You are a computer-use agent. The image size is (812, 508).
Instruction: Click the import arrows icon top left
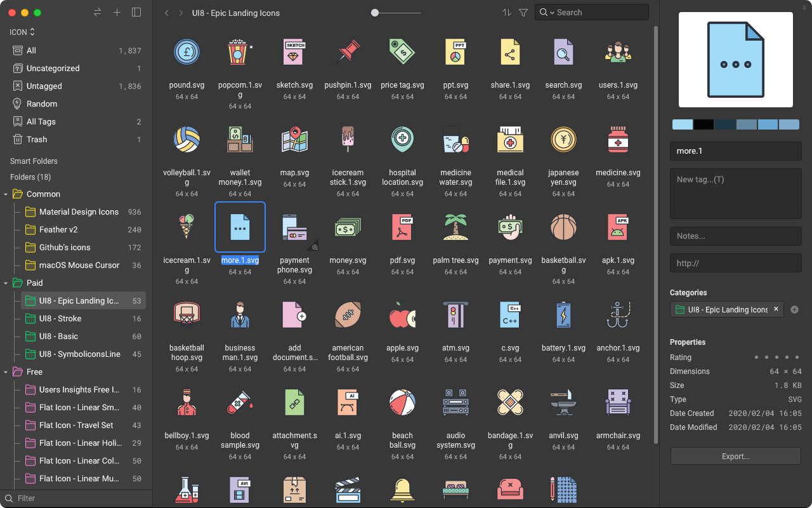coord(97,12)
